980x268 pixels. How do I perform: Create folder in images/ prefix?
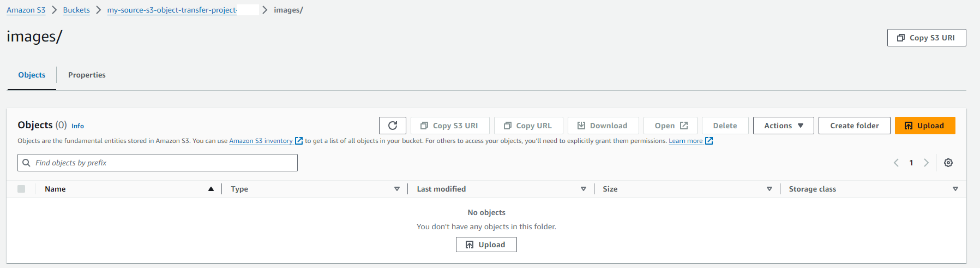(854, 126)
